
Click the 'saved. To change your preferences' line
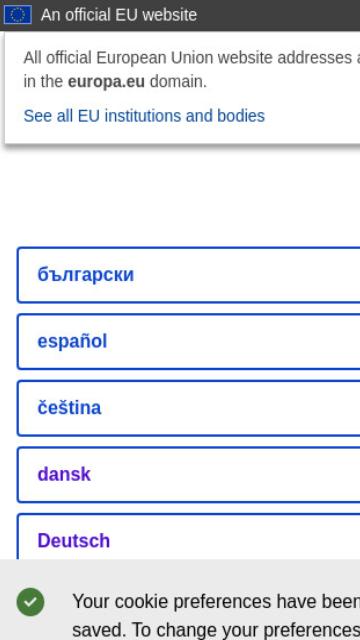(x=216, y=630)
